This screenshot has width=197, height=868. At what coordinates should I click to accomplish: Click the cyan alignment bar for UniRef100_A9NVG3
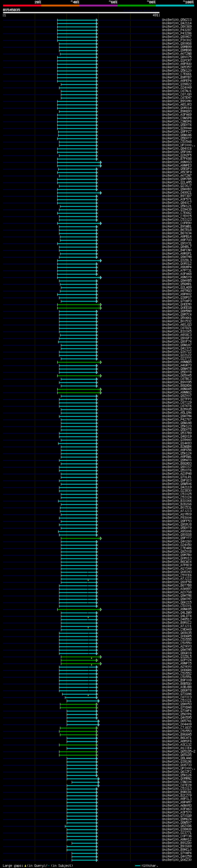coord(79,162)
